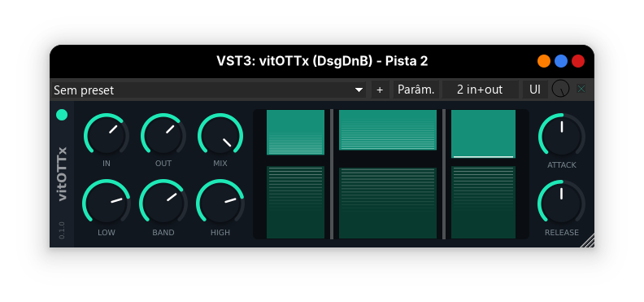This screenshot has height=302, width=644.
Task: Click the mid band upper compression meter
Action: 388,130
